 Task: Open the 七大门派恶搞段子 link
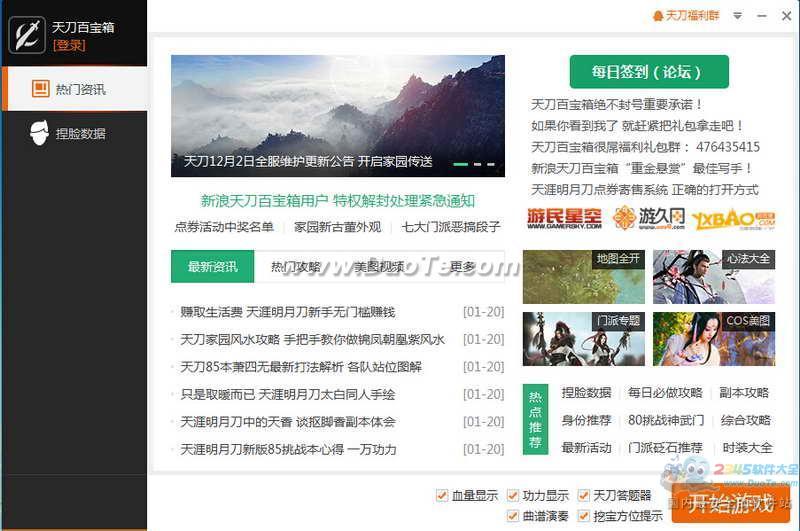click(x=451, y=226)
